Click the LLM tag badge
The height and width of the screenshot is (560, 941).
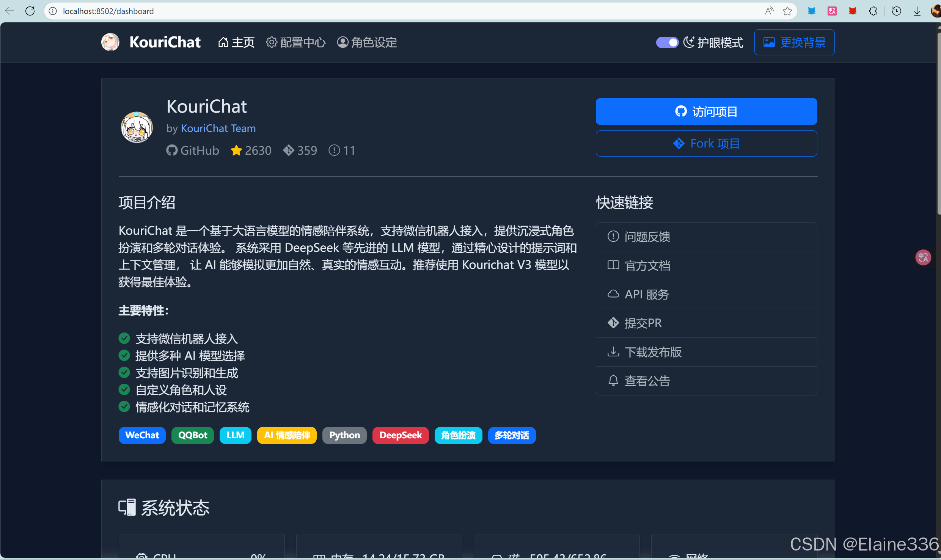point(236,435)
